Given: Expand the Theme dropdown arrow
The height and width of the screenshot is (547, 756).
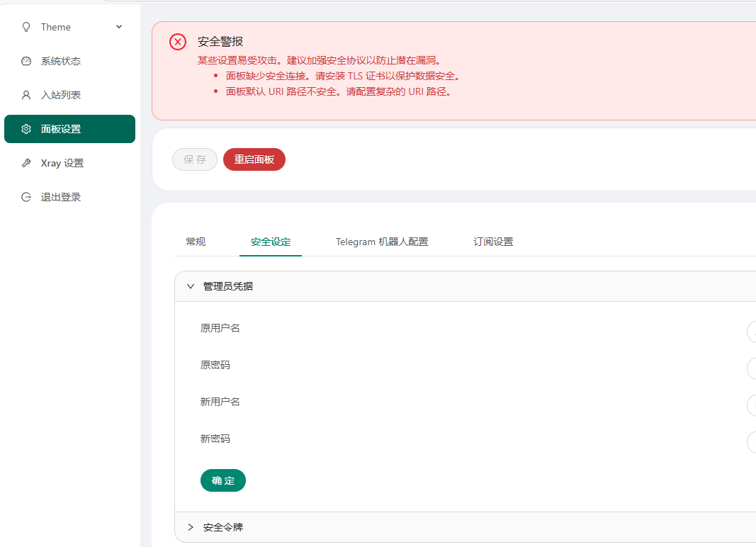Looking at the screenshot, I should tap(119, 27).
